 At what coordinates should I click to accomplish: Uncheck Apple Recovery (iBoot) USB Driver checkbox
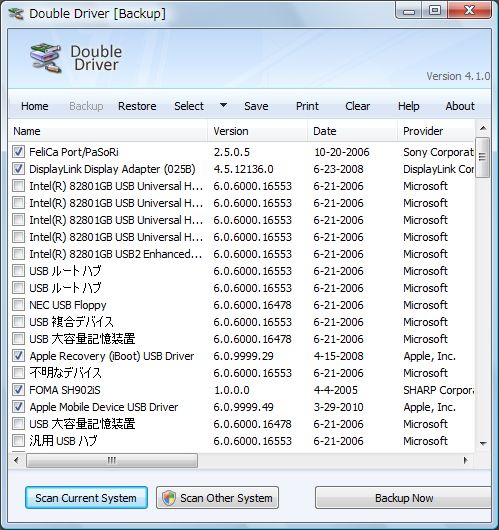tap(18, 356)
